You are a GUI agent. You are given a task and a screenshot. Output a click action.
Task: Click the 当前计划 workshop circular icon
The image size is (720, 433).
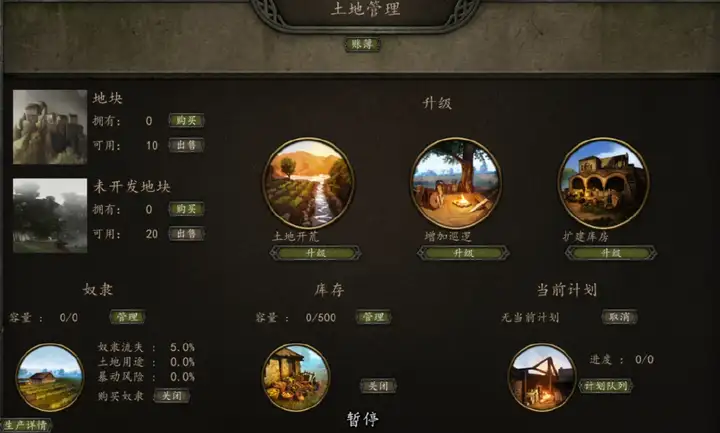click(x=542, y=377)
